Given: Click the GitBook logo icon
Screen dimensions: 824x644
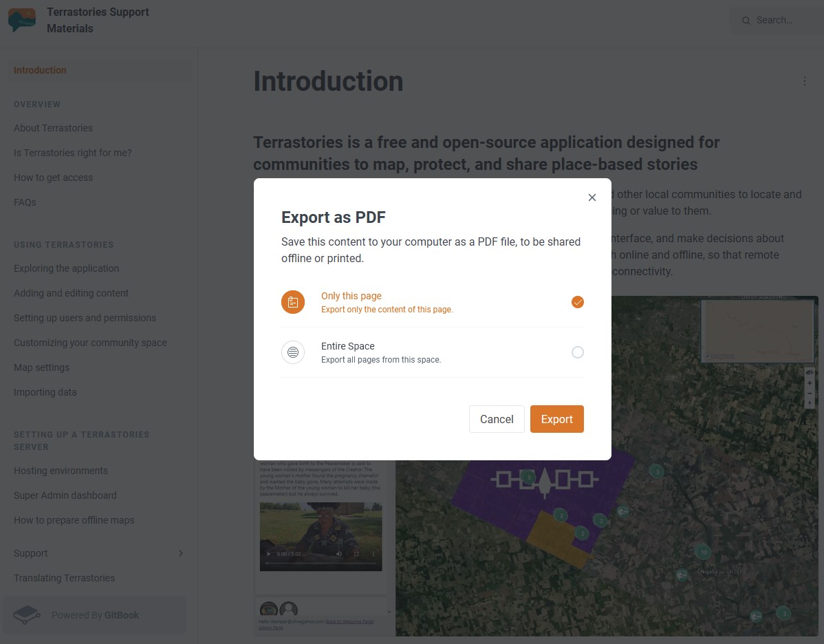Looking at the screenshot, I should click(27, 614).
